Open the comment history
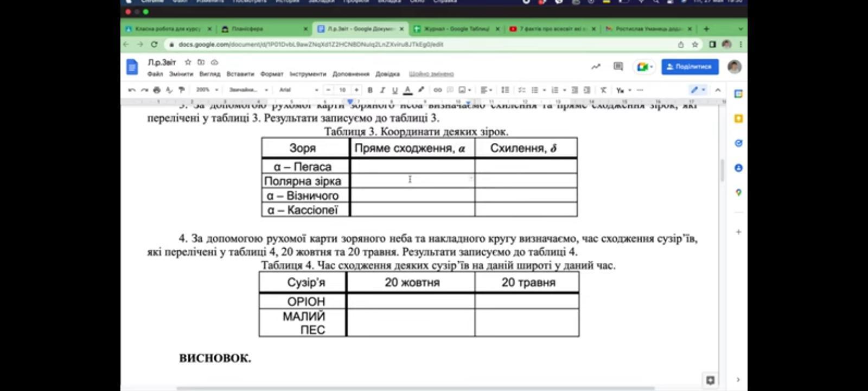This screenshot has height=391, width=868. (x=618, y=67)
